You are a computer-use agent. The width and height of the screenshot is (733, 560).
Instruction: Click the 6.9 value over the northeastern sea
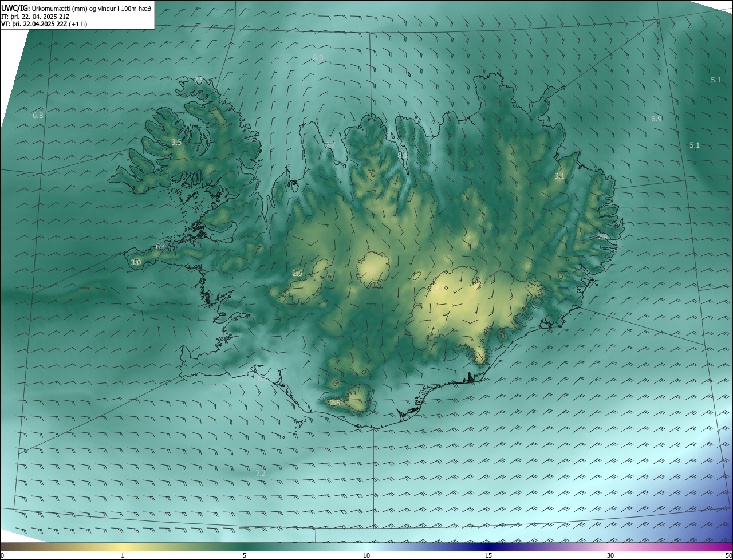[656, 119]
